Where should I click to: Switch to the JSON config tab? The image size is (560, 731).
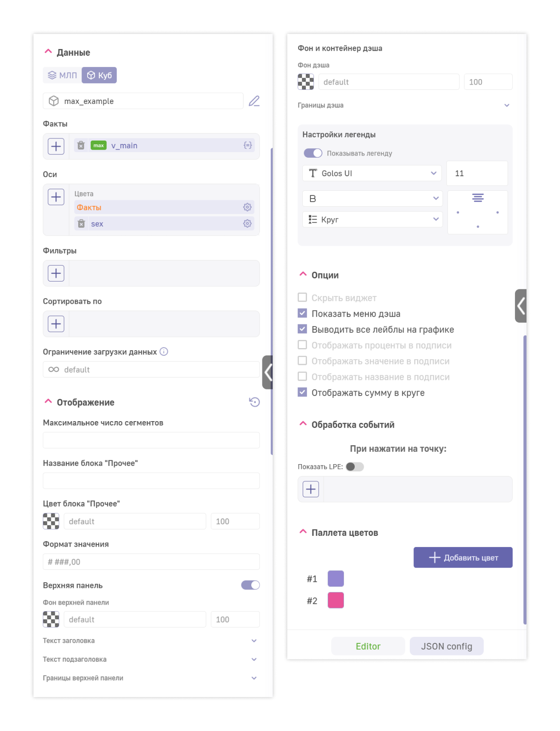pos(446,646)
